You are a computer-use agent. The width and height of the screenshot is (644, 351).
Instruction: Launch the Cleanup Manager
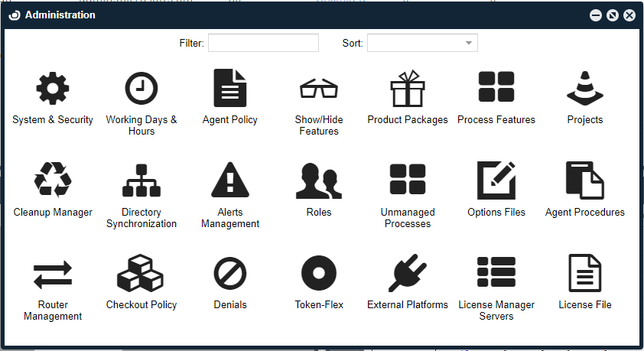click(x=53, y=181)
